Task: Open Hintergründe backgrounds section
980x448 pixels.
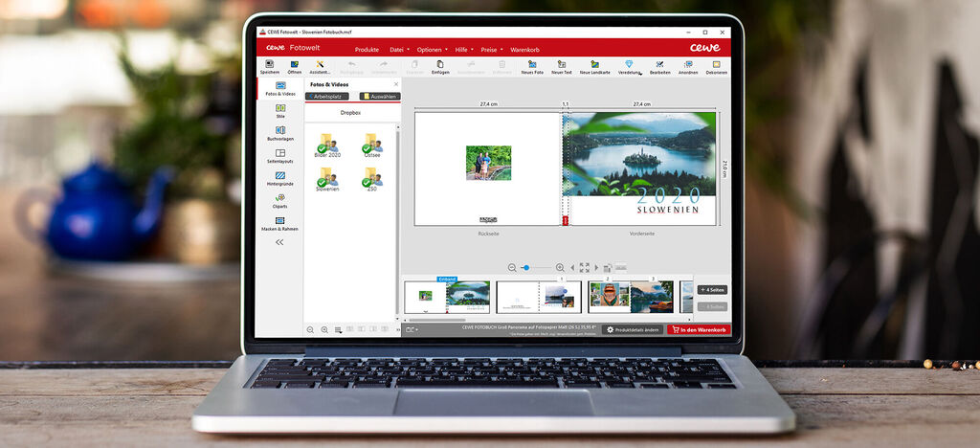Action: [280, 179]
